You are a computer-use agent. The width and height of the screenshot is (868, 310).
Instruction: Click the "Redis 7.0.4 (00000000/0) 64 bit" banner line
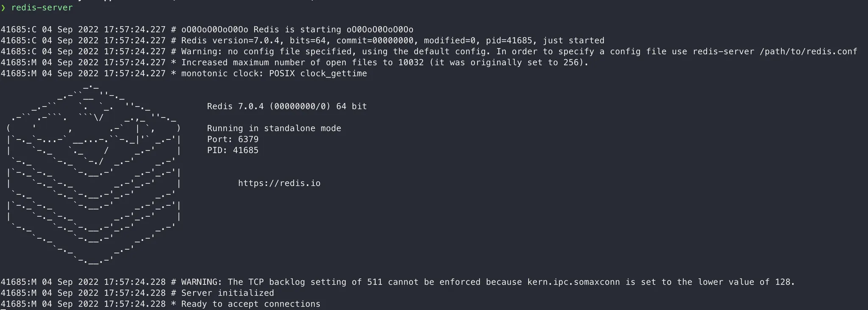[x=287, y=106]
